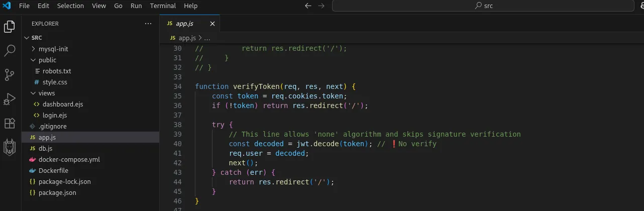Open the Explorer view in activity bar
The width and height of the screenshot is (644, 211).
point(9,27)
